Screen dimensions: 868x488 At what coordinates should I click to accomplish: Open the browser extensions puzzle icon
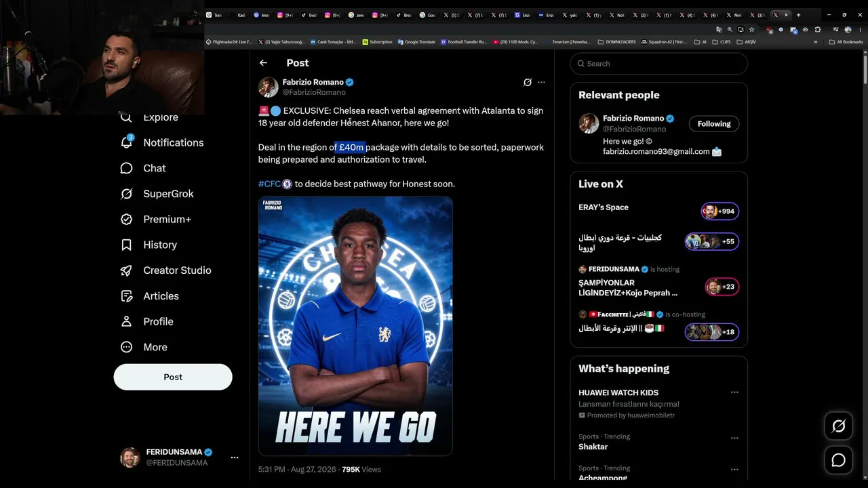[x=817, y=30]
